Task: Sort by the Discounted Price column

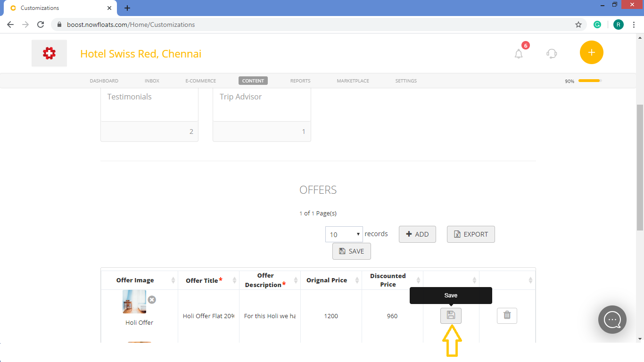Action: (x=393, y=280)
